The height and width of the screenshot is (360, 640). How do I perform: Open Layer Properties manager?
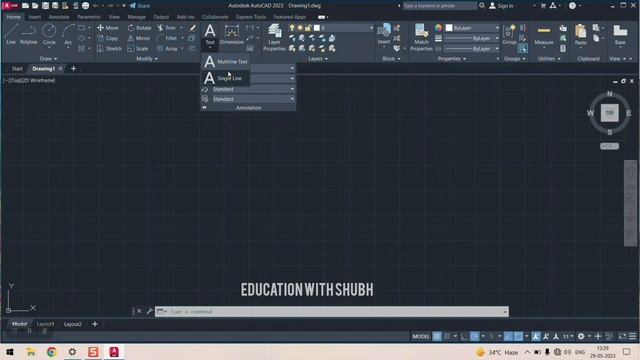click(274, 38)
